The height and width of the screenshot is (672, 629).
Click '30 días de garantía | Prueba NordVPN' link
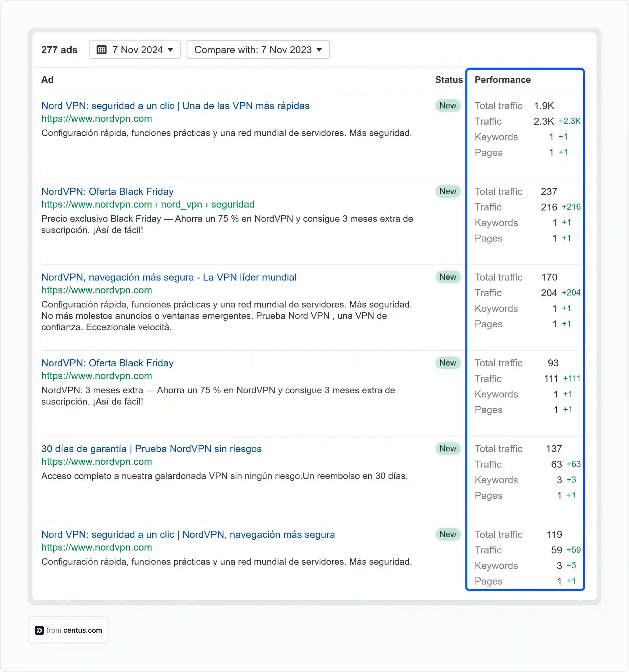[x=151, y=448]
